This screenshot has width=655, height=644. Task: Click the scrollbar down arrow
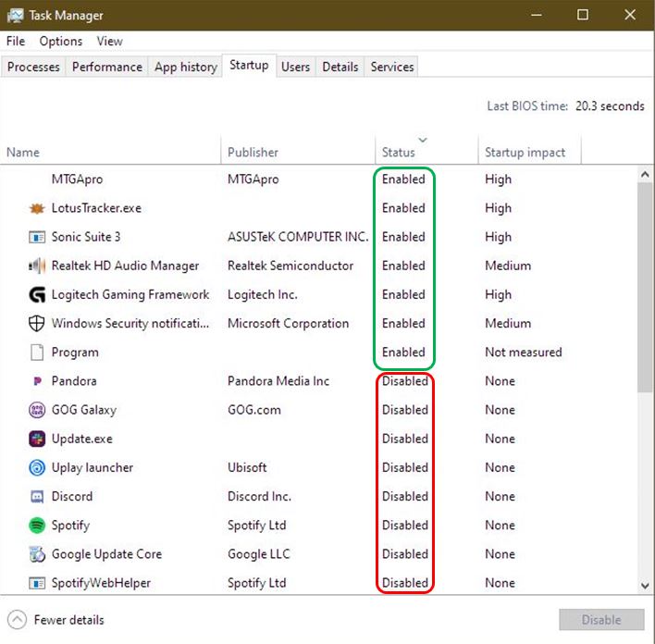point(645,586)
